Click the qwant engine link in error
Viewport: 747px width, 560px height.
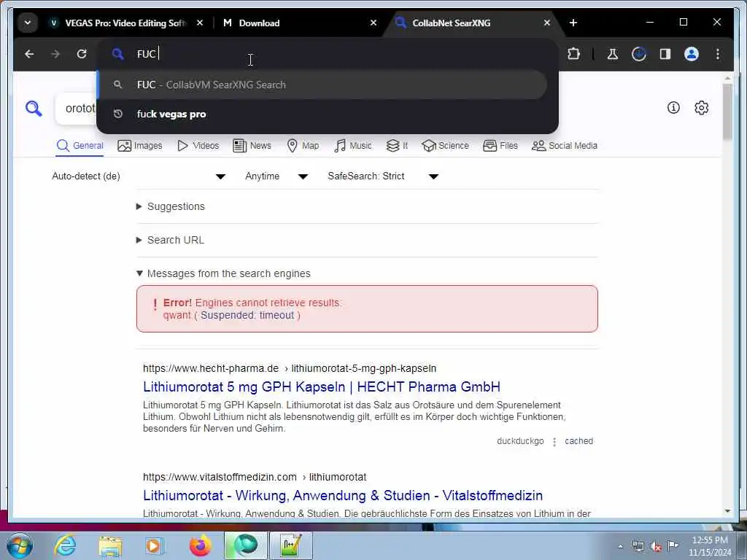coord(177,315)
